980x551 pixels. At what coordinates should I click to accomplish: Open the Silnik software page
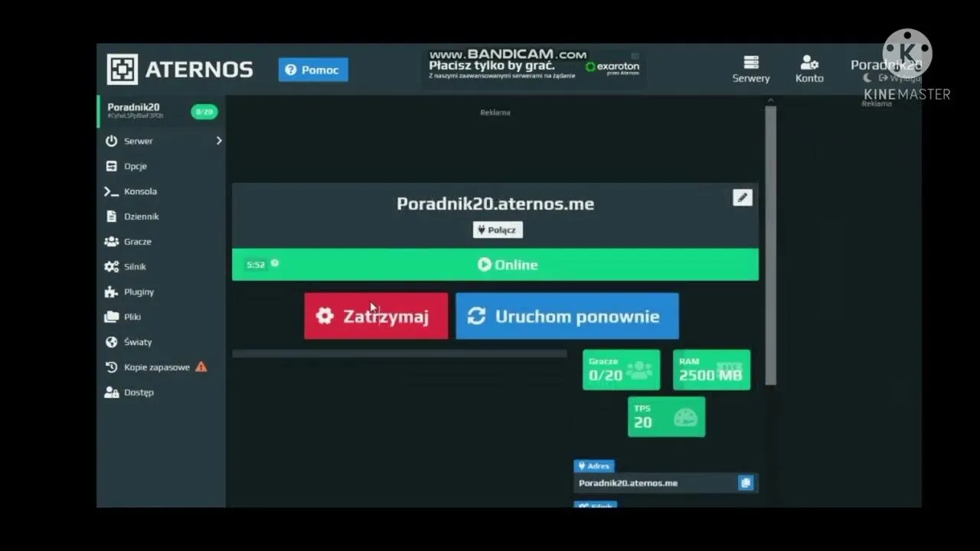[x=162, y=266]
